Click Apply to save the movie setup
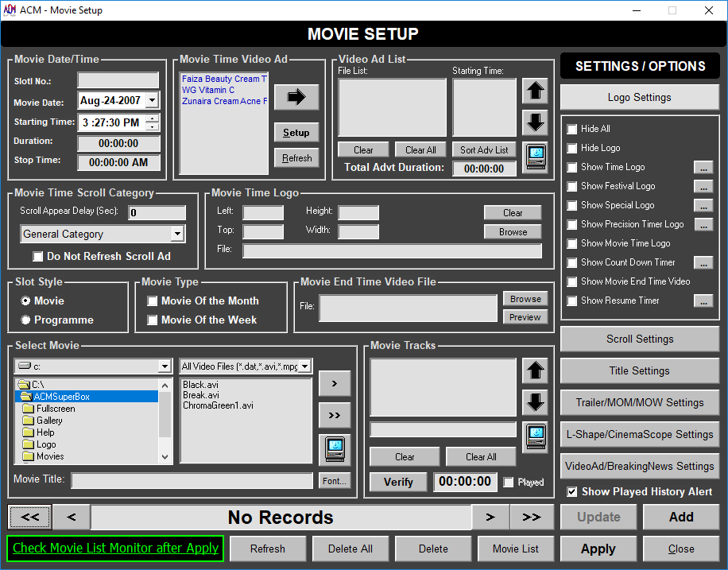Screen dimensions: 728x570 click(x=598, y=549)
